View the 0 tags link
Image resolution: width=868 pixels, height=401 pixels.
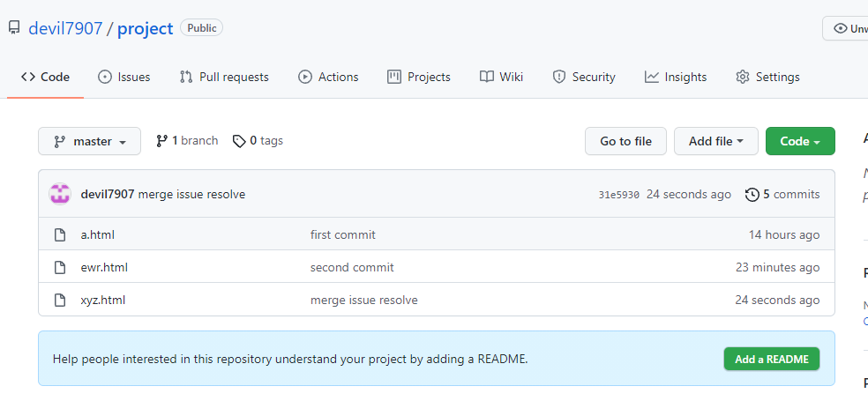tap(258, 141)
